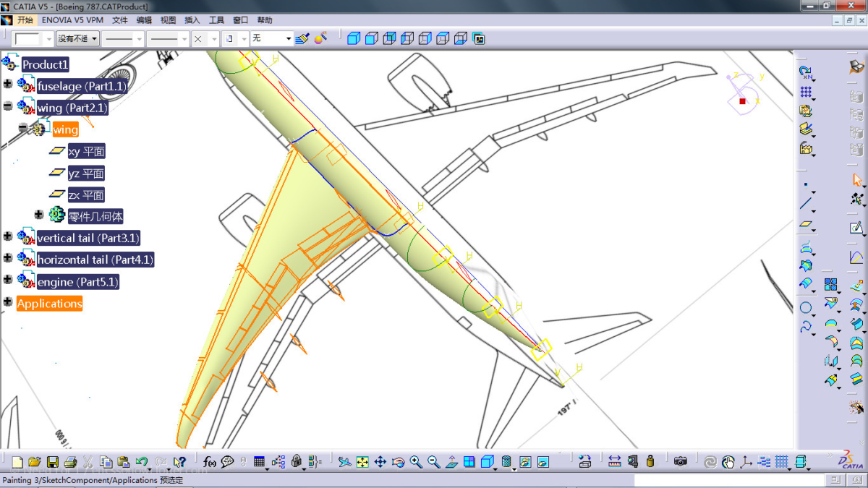Save the document with the floppy disk icon
The width and height of the screenshot is (868, 488).
coord(52,461)
